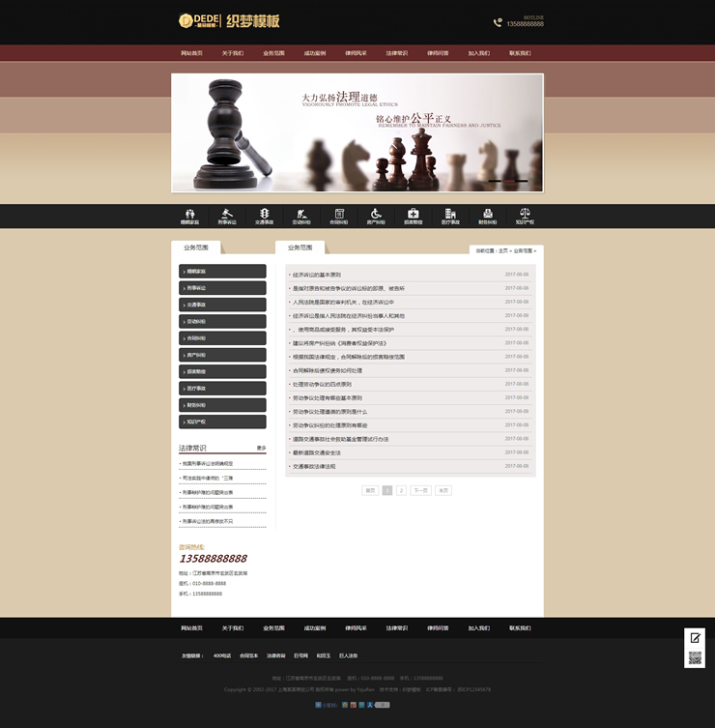Select the 知识产权 scales icon
The image size is (715, 728).
[x=525, y=213]
